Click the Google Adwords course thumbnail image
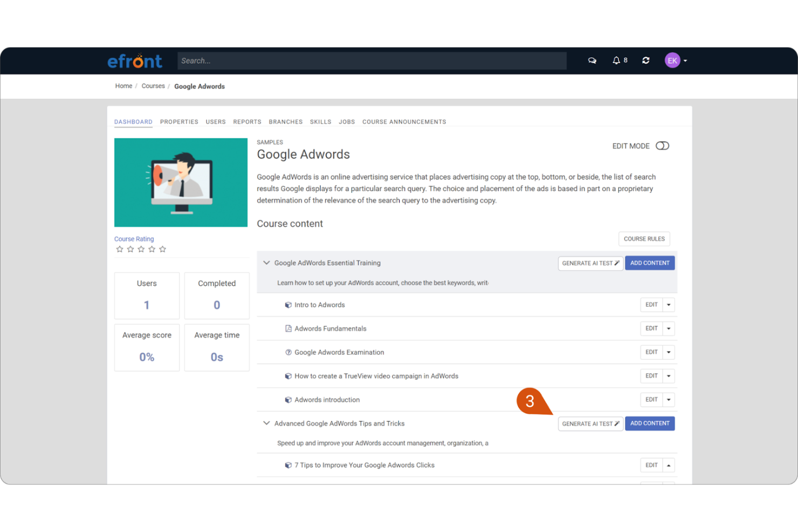 [181, 182]
